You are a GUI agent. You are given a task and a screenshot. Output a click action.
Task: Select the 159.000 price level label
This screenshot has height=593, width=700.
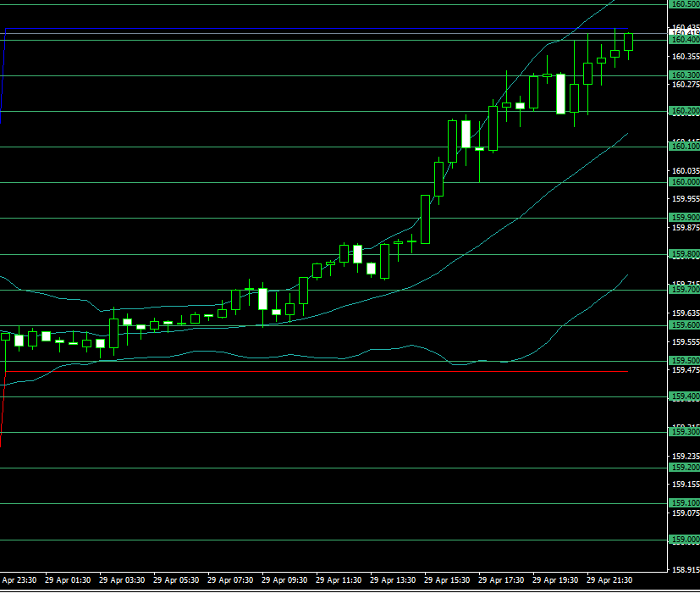[684, 540]
